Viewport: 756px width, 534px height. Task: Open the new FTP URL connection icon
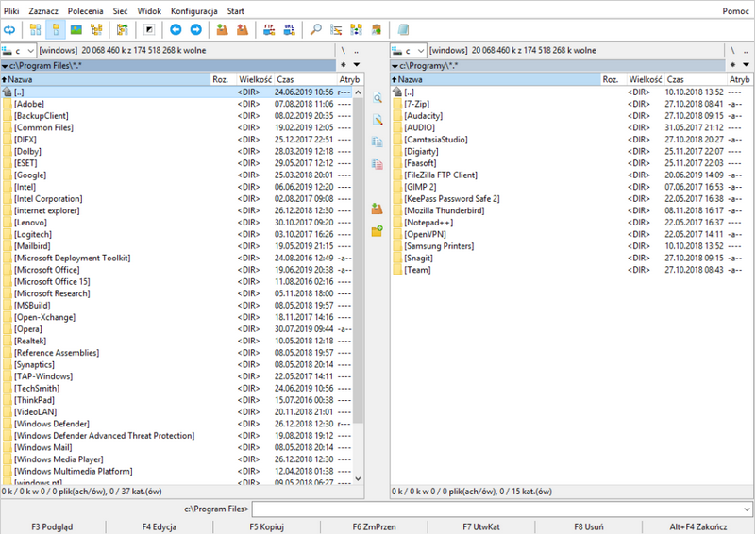[290, 30]
